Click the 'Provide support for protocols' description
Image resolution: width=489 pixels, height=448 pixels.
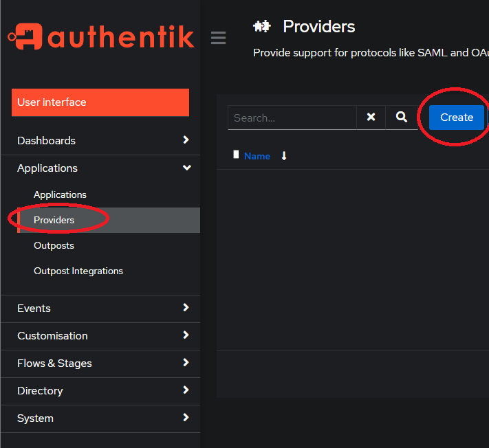pyautogui.click(x=371, y=53)
